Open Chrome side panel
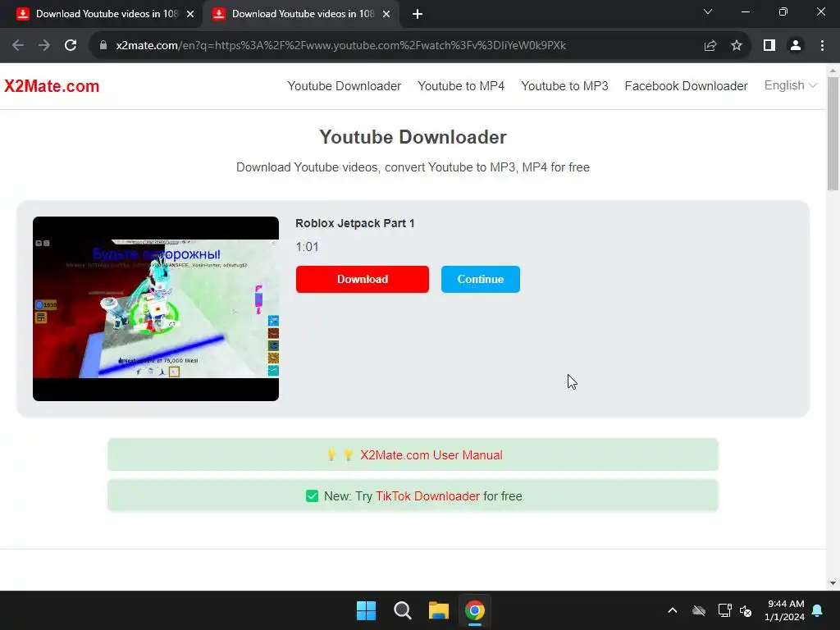840x630 pixels. pyautogui.click(x=769, y=46)
